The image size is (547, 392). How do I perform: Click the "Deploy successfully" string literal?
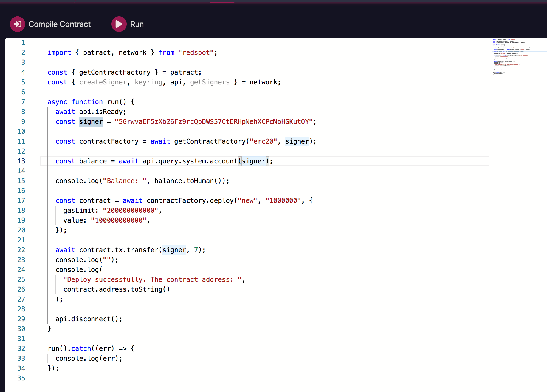click(x=152, y=280)
